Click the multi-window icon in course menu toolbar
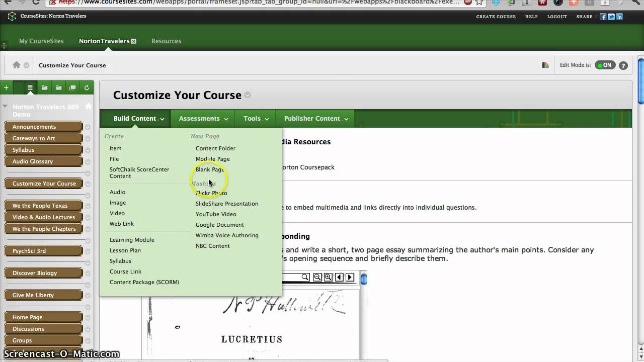Screen dimensions: 644x362 click(72, 87)
